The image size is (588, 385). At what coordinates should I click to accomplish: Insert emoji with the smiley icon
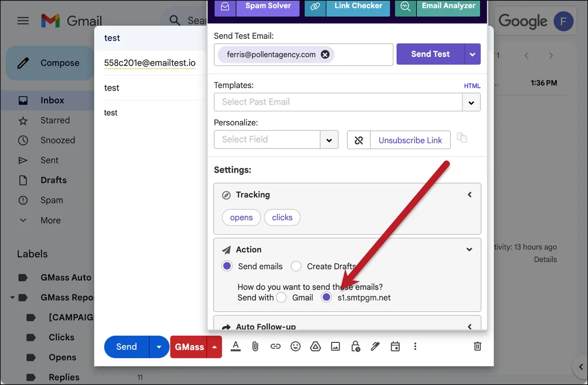tap(295, 346)
